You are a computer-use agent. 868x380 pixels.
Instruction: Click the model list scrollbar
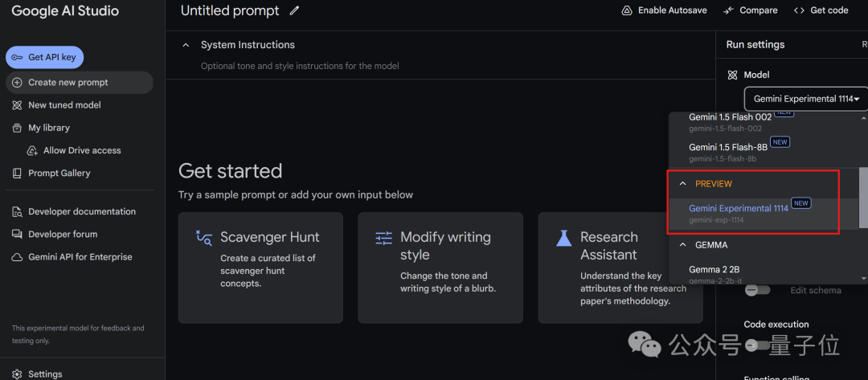pyautogui.click(x=863, y=197)
